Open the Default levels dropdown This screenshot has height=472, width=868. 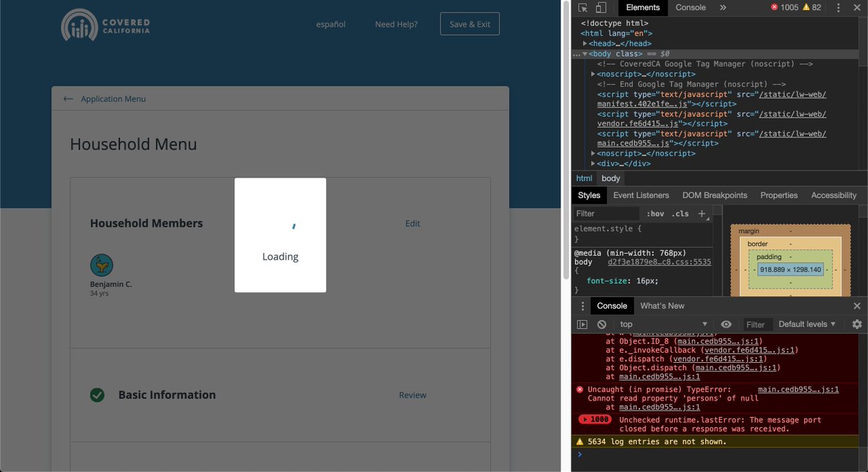(807, 325)
